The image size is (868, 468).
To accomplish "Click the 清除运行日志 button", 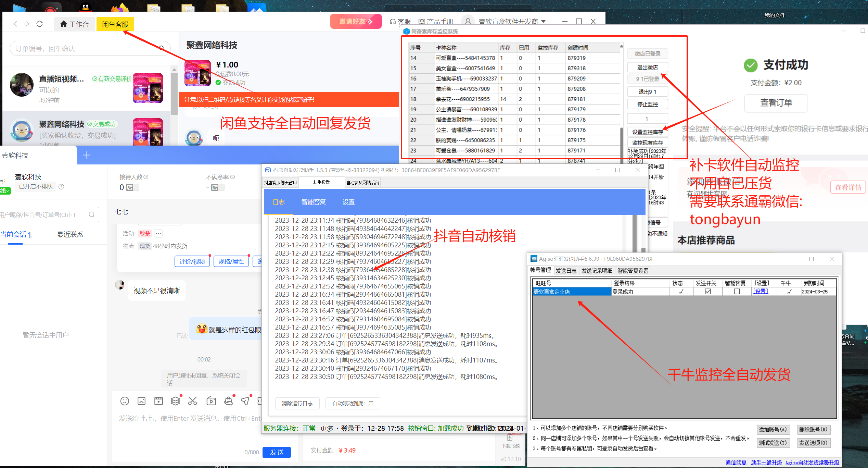I will [297, 403].
